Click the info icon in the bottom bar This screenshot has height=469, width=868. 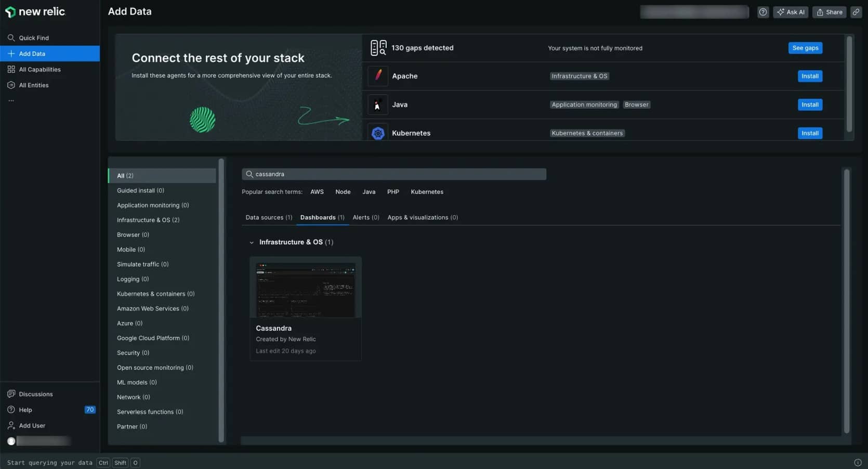(x=858, y=463)
